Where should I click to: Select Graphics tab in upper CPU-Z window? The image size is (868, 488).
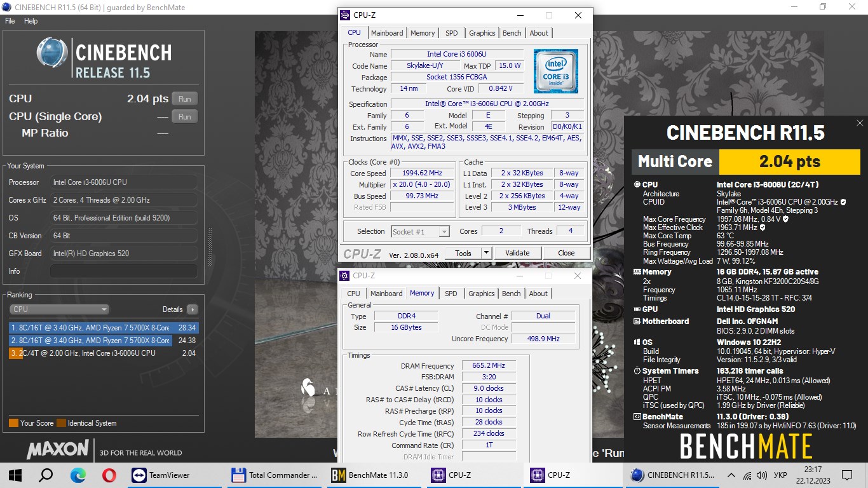(482, 33)
